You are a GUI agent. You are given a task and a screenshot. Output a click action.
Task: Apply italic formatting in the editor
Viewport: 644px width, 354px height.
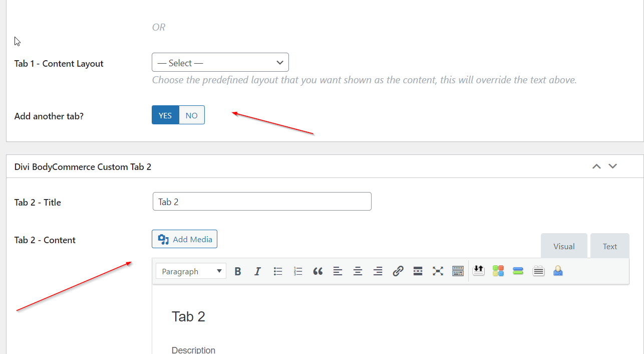[257, 271]
